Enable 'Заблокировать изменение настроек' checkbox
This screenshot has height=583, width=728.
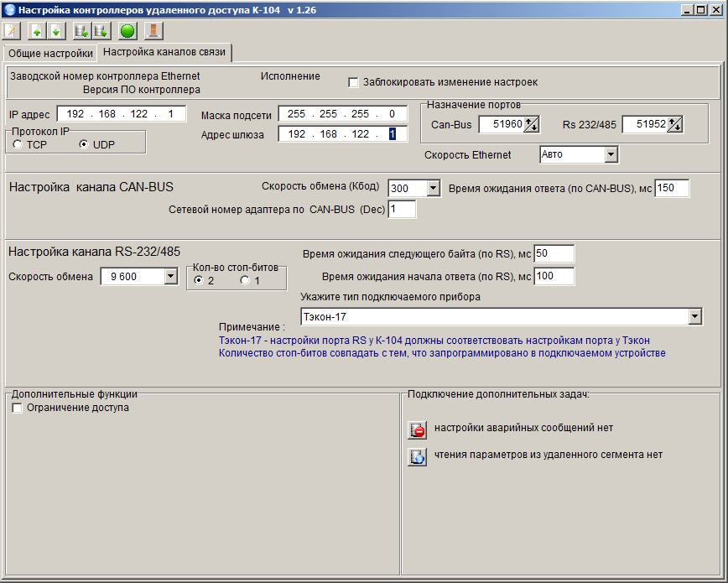tap(353, 82)
